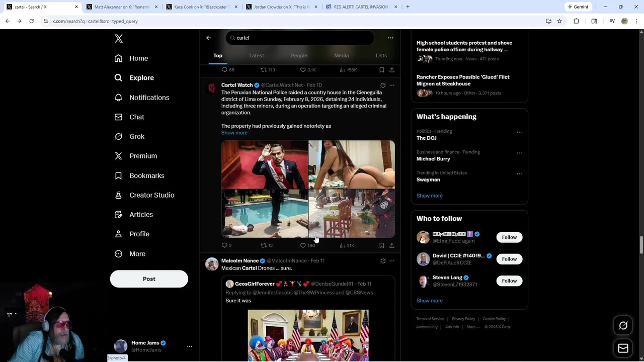
Task: Expand Cartel Watch post with Show more
Action: [x=234, y=133]
